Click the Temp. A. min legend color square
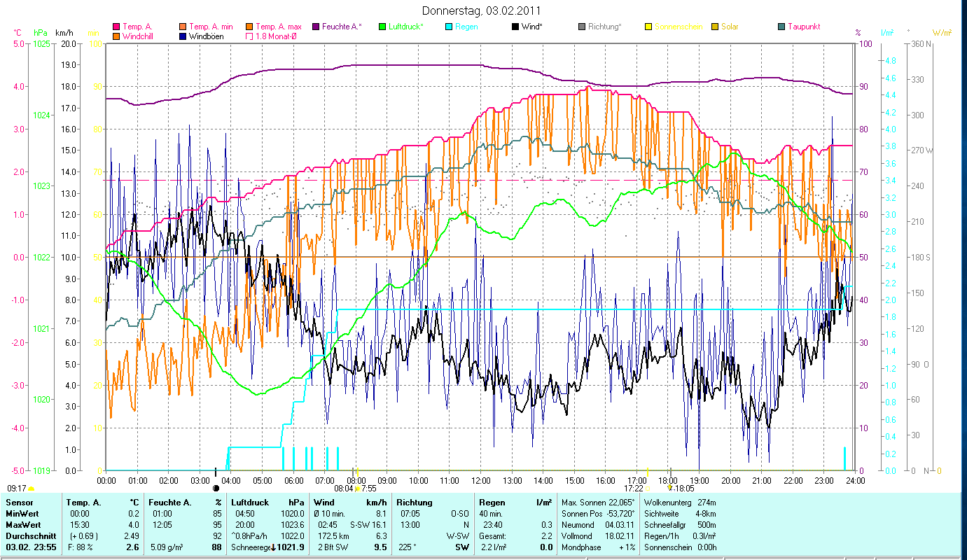Viewport: 967px width, 560px height. [x=182, y=27]
